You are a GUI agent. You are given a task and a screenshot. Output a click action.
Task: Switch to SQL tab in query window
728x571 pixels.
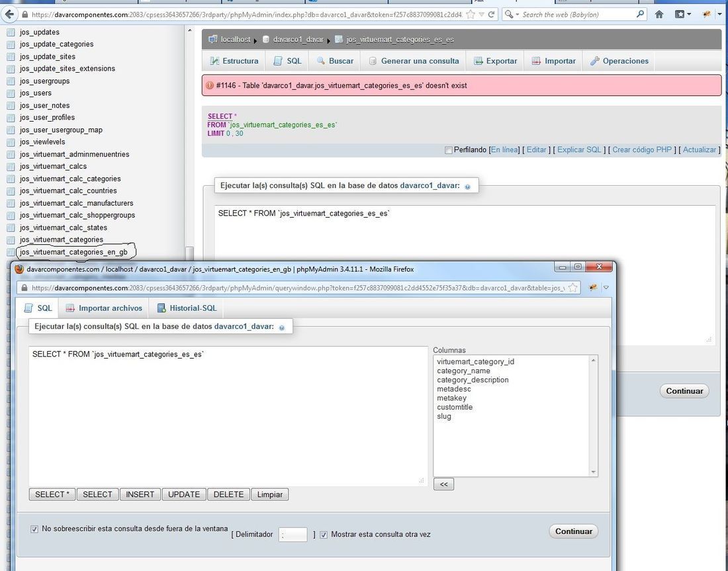tap(38, 308)
